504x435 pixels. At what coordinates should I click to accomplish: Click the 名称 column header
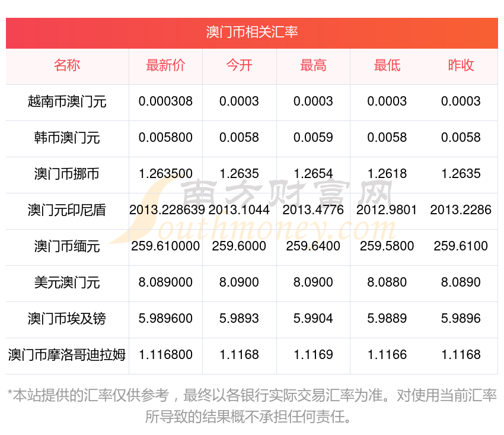67,65
